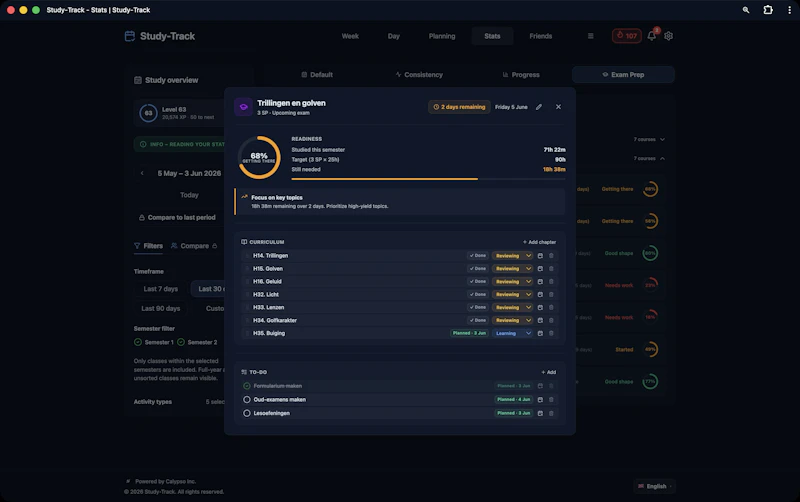Toggle Semester 2 filter

pyautogui.click(x=197, y=342)
